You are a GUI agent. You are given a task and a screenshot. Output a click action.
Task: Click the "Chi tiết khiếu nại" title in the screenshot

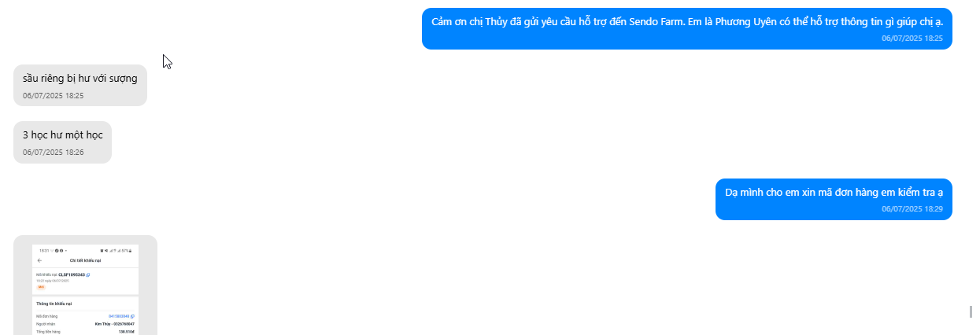(x=85, y=260)
